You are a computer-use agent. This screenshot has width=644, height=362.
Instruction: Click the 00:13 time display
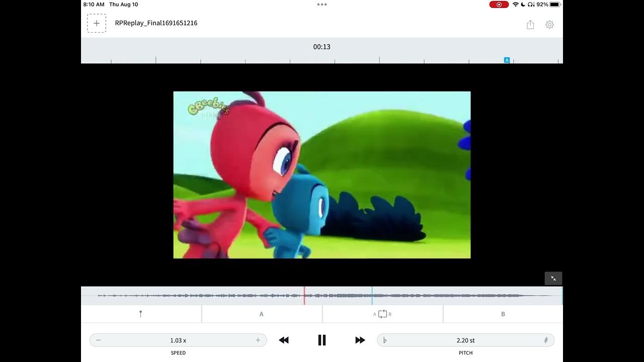[x=322, y=47]
